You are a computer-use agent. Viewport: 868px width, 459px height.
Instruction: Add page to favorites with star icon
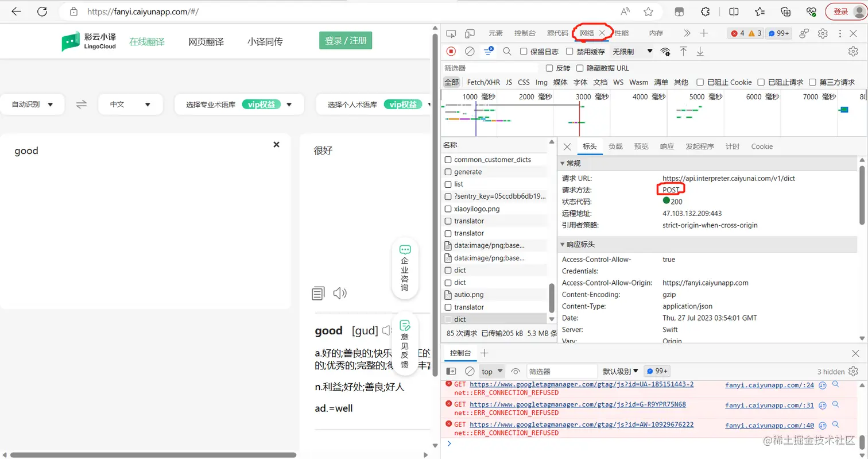pos(648,11)
